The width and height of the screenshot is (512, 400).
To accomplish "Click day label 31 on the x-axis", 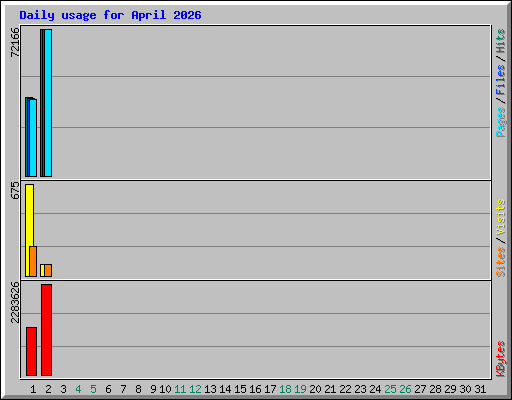I will point(480,389).
